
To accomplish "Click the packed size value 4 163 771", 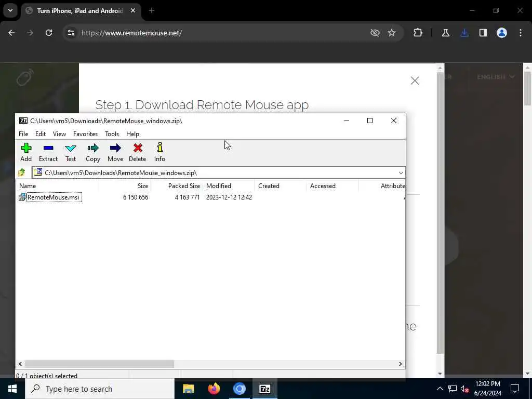I will coord(187,197).
